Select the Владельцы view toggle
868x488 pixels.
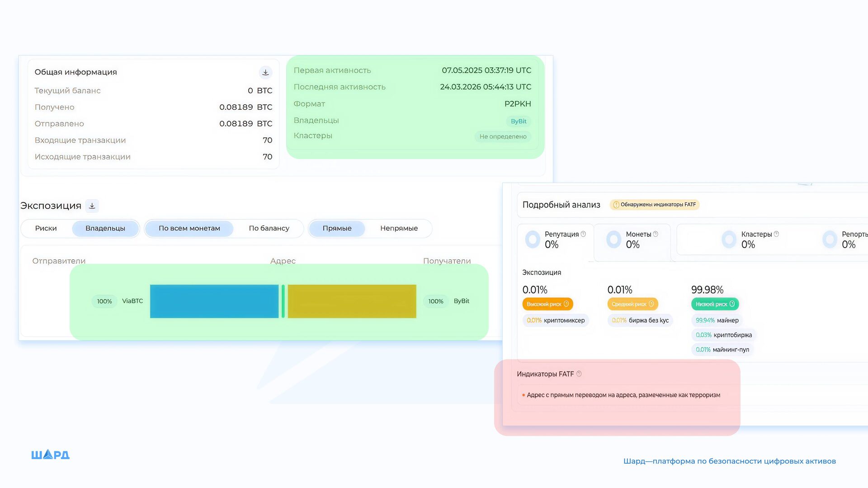105,228
